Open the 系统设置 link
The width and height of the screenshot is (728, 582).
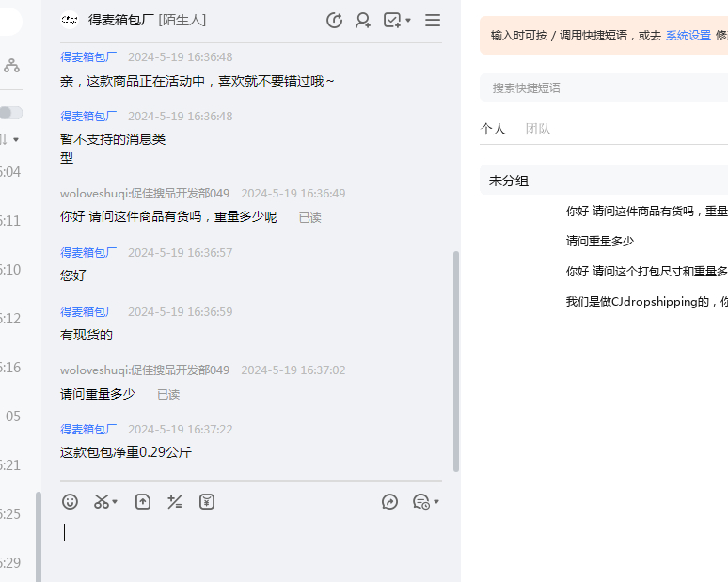[x=688, y=36]
